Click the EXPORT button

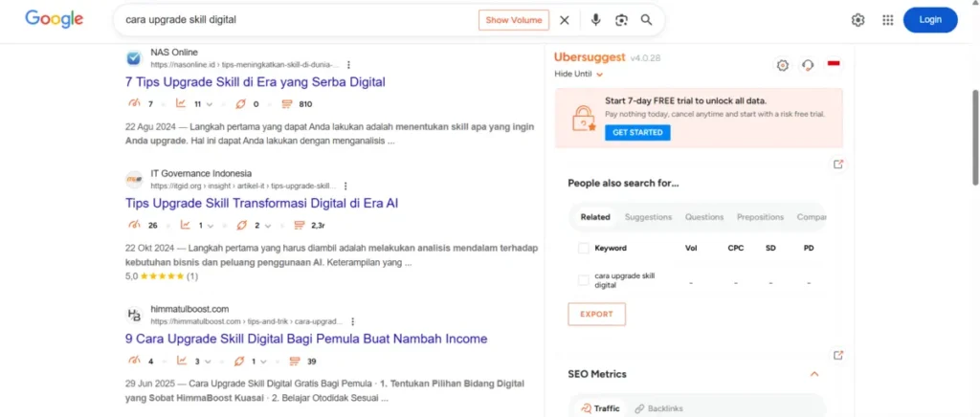597,314
